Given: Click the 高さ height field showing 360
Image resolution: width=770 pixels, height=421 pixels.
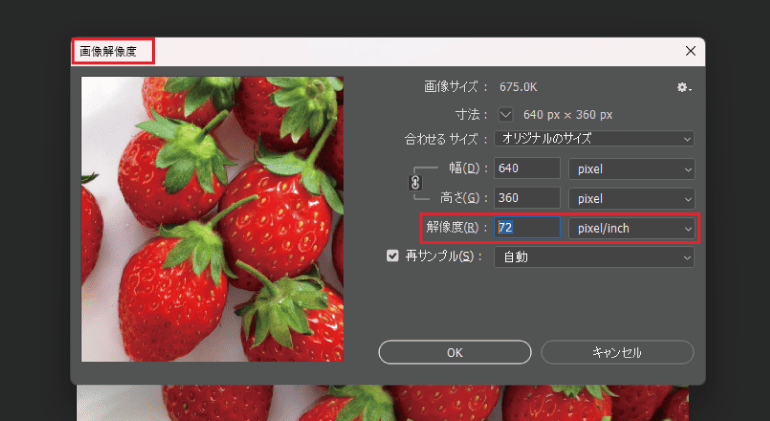Looking at the screenshot, I should (x=527, y=198).
